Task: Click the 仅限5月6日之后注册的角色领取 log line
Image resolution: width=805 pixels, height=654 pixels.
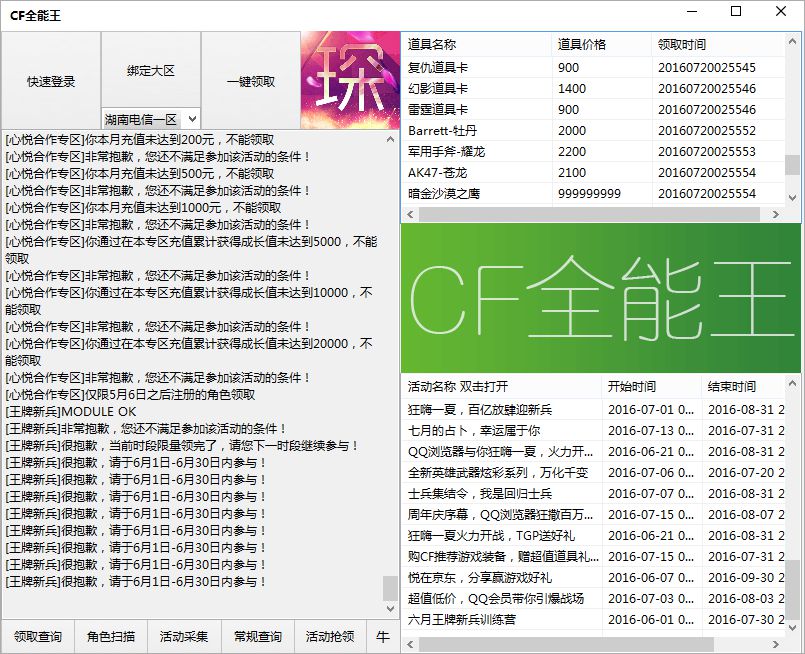Action: pos(130,395)
